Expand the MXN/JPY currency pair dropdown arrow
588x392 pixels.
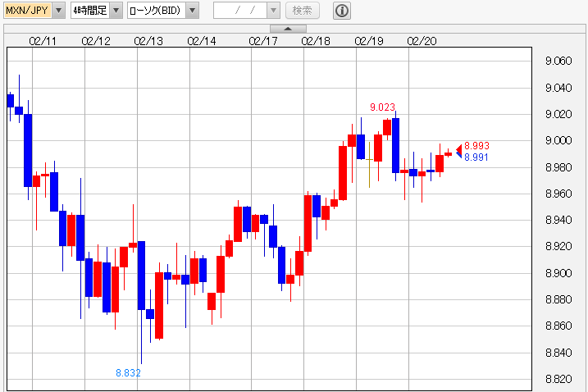[x=58, y=11]
